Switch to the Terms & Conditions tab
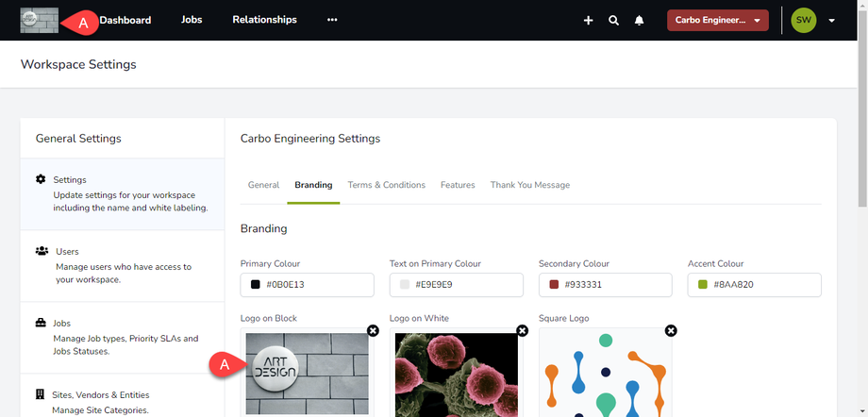868x417 pixels. pyautogui.click(x=386, y=185)
